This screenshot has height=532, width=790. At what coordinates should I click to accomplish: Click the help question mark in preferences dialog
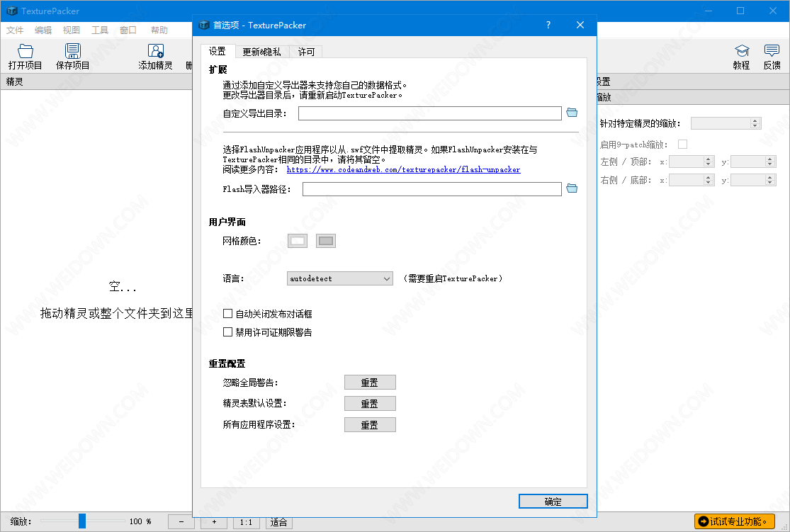(548, 26)
